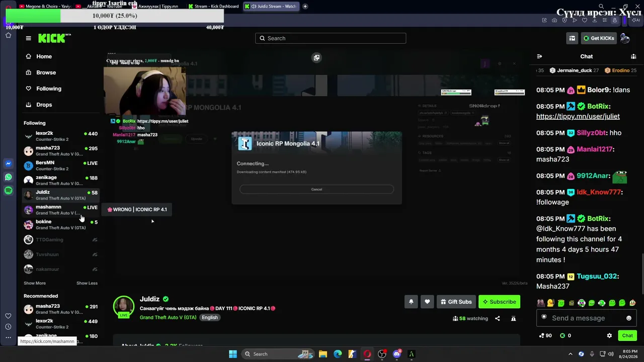The height and width of the screenshot is (362, 644).
Task: Open the chat identity shield icon
Action: (544, 317)
